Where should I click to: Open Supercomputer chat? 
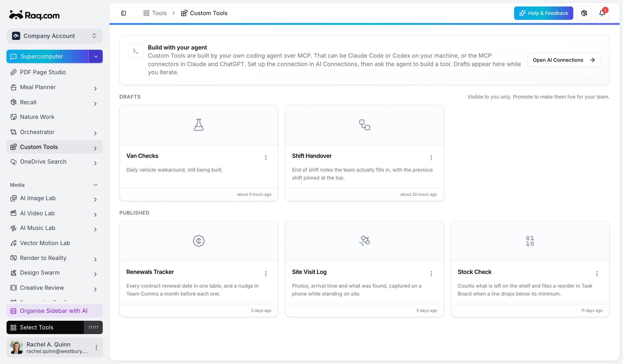click(x=47, y=56)
